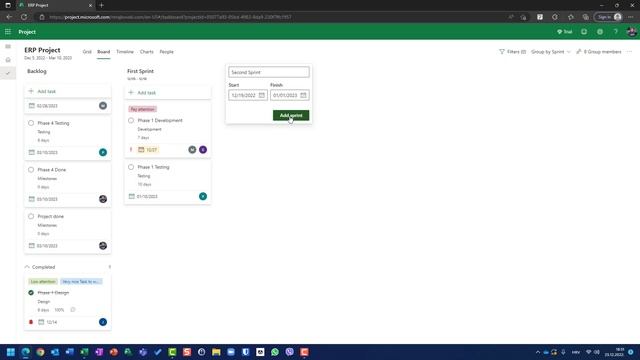640x360 pixels.
Task: Click the sprint Finish date field
Action: (x=289, y=95)
